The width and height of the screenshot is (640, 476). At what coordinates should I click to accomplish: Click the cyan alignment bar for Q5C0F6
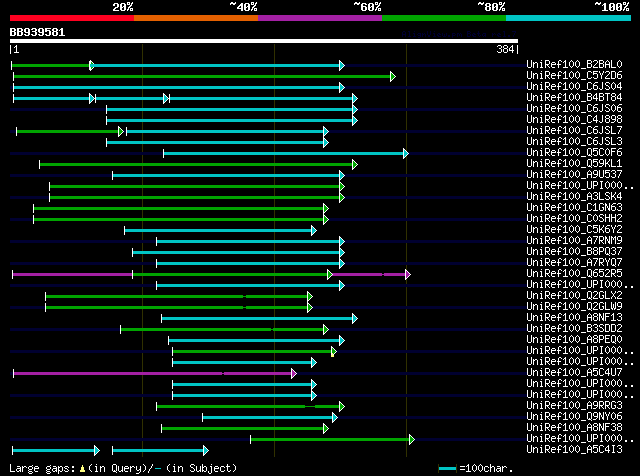point(284,153)
